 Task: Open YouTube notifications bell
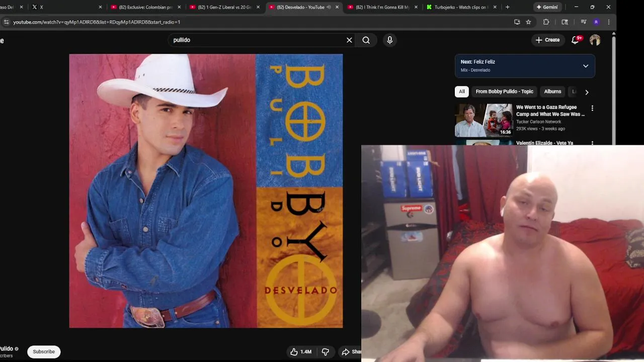(576, 40)
